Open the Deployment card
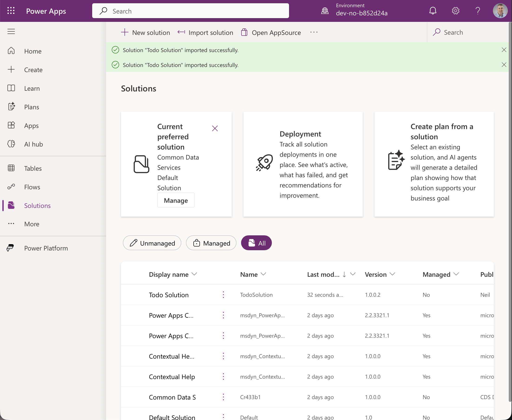 pos(303,164)
